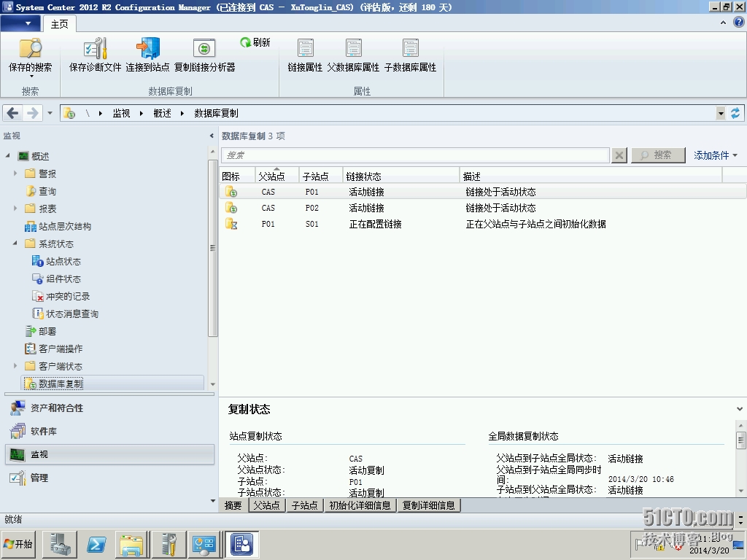Screen dimensions: 747x560
Task: Click 概述 in breadcrumb path
Action: coord(163,113)
